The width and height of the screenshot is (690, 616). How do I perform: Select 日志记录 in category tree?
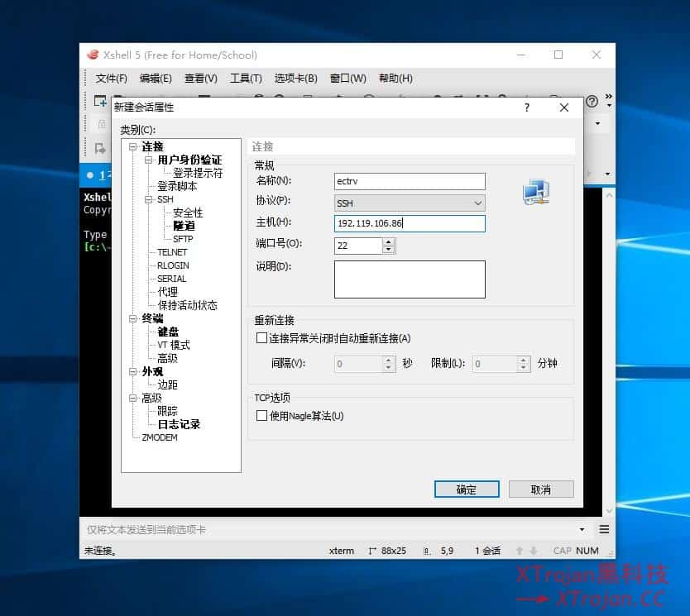click(179, 424)
